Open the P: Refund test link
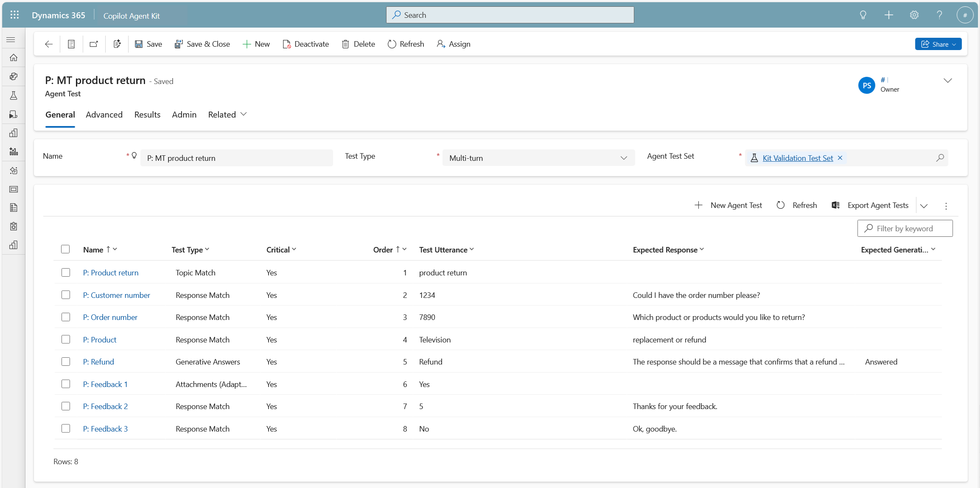 coord(98,362)
